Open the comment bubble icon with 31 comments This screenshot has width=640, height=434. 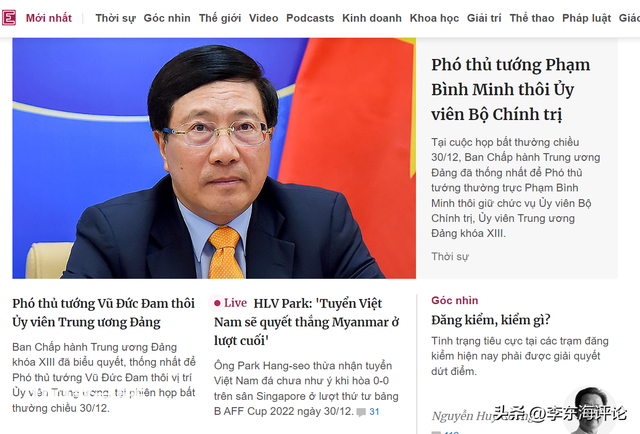point(361,412)
